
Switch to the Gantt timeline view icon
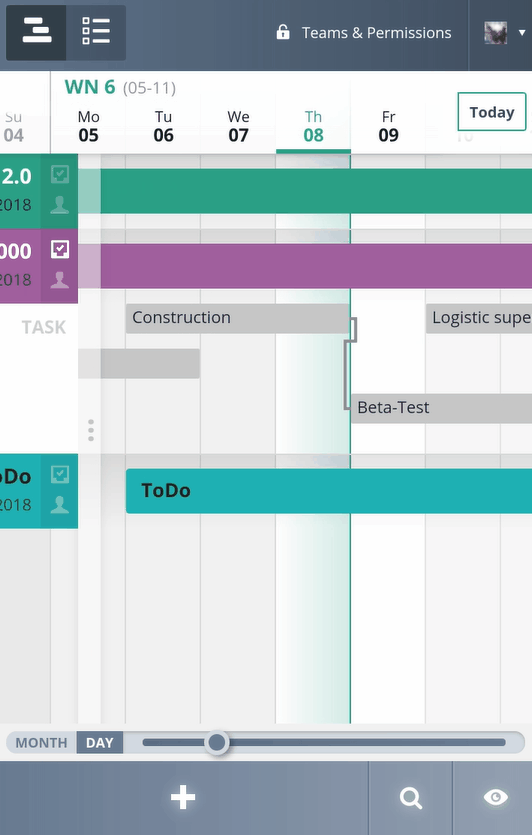(36, 32)
